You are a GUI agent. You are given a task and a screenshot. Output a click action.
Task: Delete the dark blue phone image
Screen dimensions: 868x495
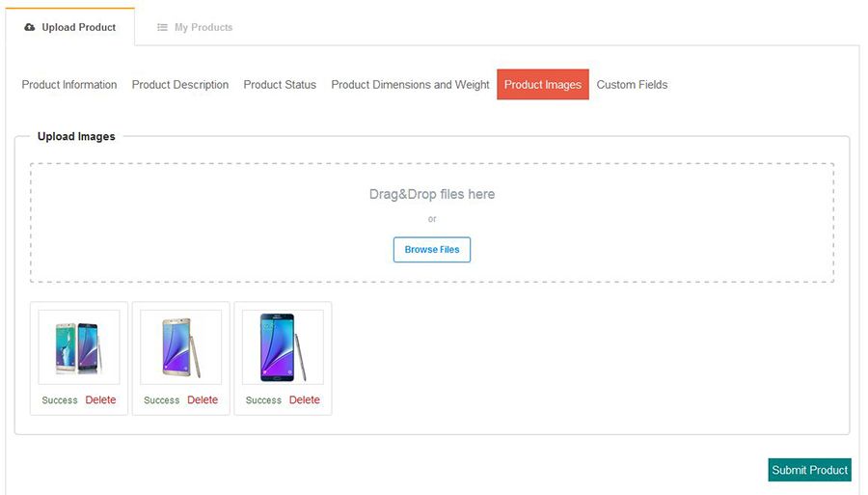tap(305, 400)
